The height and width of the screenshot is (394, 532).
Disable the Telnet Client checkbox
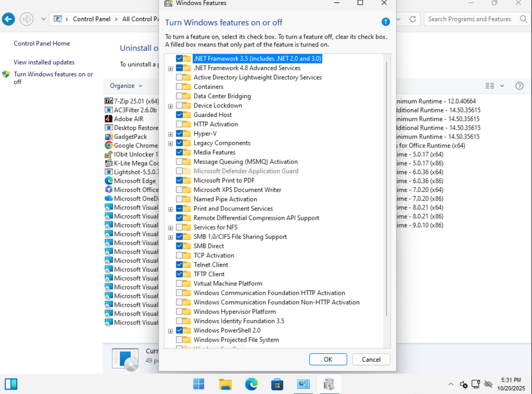point(179,265)
